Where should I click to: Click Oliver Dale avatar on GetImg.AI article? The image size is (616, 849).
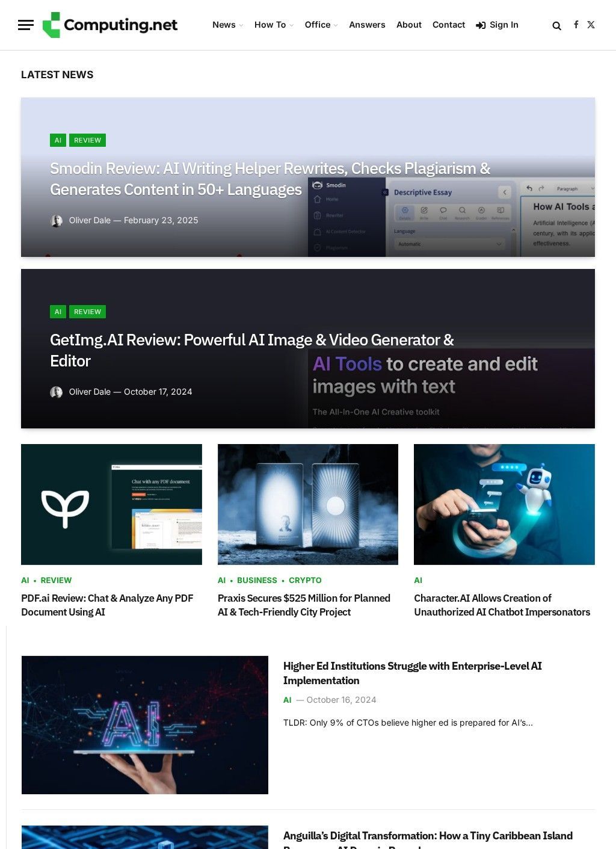(x=57, y=392)
